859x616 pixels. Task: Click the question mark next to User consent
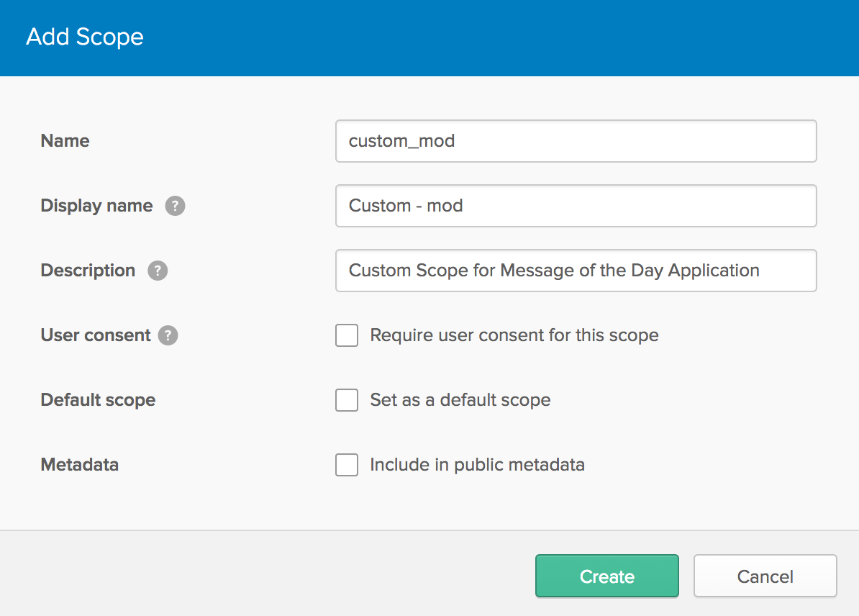click(168, 335)
